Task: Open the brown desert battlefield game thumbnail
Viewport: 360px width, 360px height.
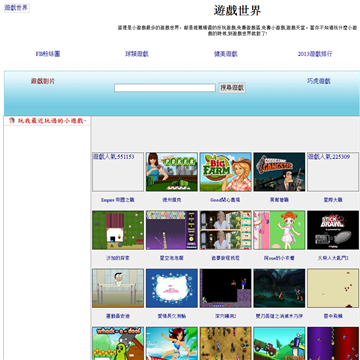Action: pyautogui.click(x=225, y=343)
